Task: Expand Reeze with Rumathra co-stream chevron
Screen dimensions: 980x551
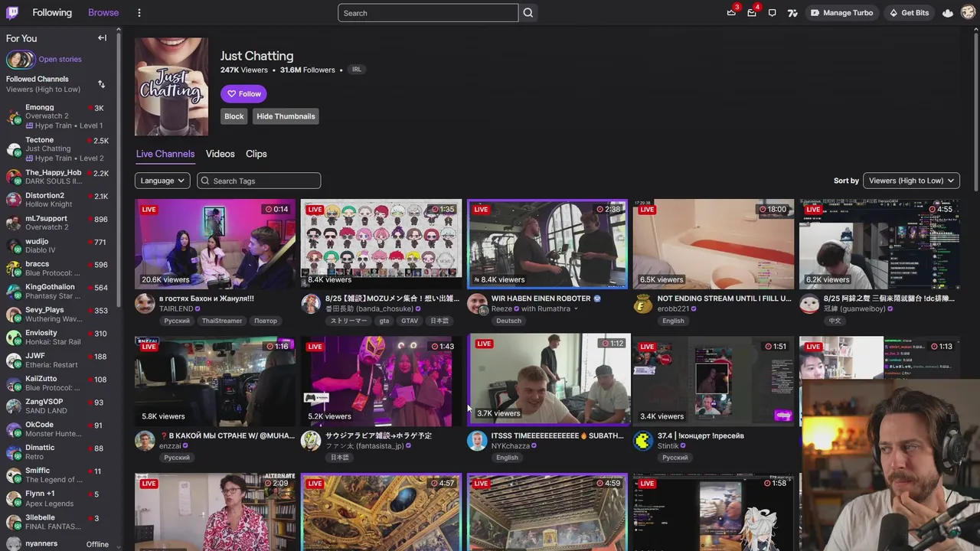Action: pyautogui.click(x=577, y=309)
